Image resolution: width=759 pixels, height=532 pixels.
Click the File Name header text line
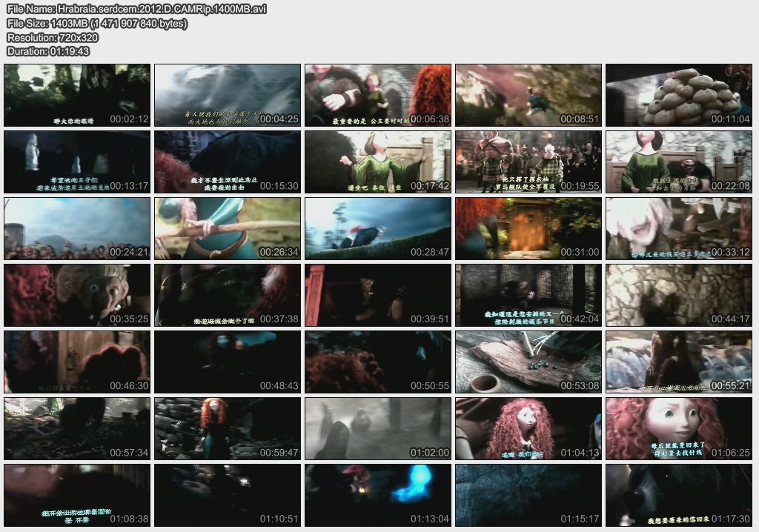[x=136, y=9]
